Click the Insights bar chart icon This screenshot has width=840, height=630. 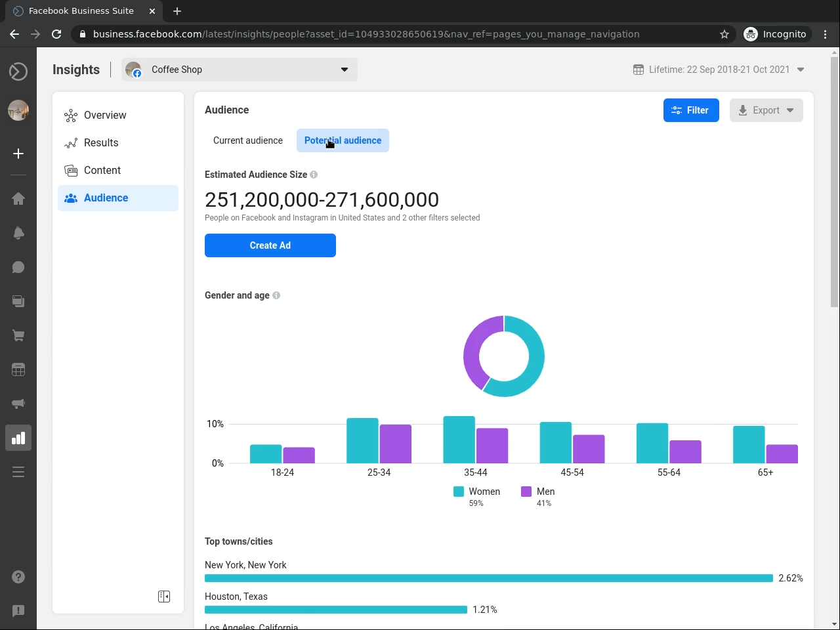pos(18,438)
